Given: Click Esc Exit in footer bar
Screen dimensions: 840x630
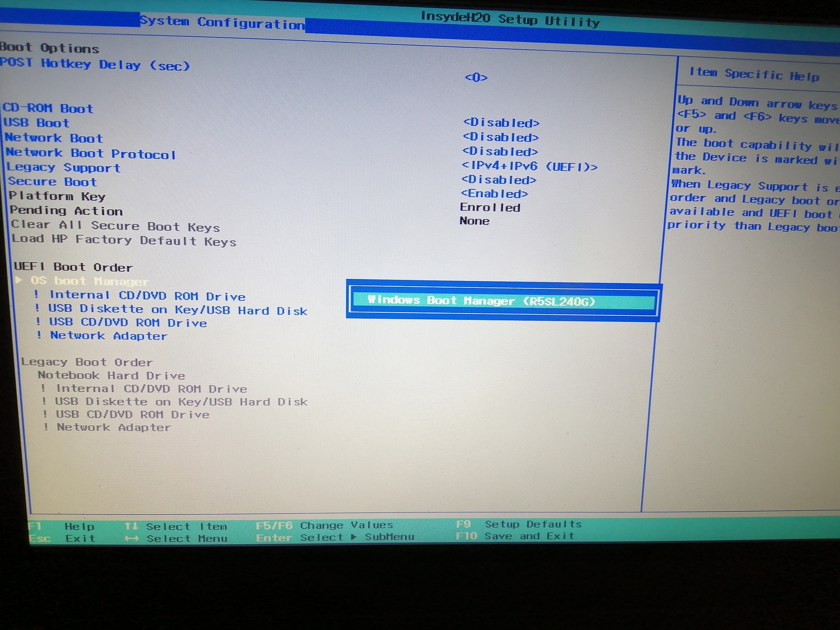Looking at the screenshot, I should (62, 539).
